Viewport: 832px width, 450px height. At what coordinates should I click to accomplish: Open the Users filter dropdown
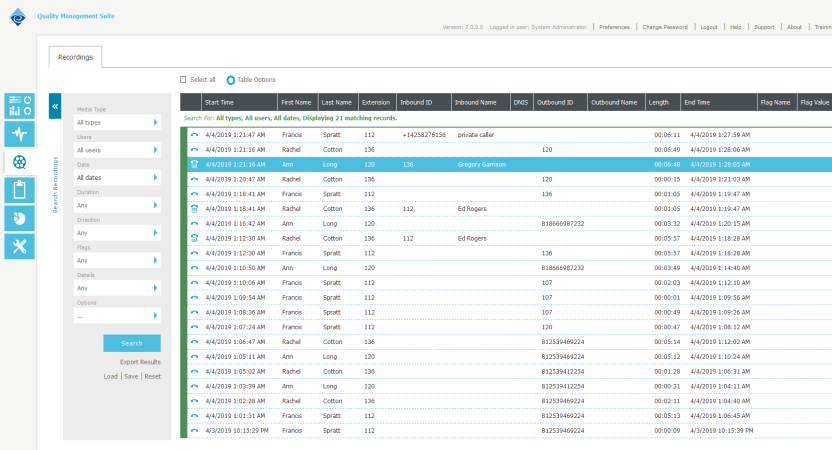(117, 150)
